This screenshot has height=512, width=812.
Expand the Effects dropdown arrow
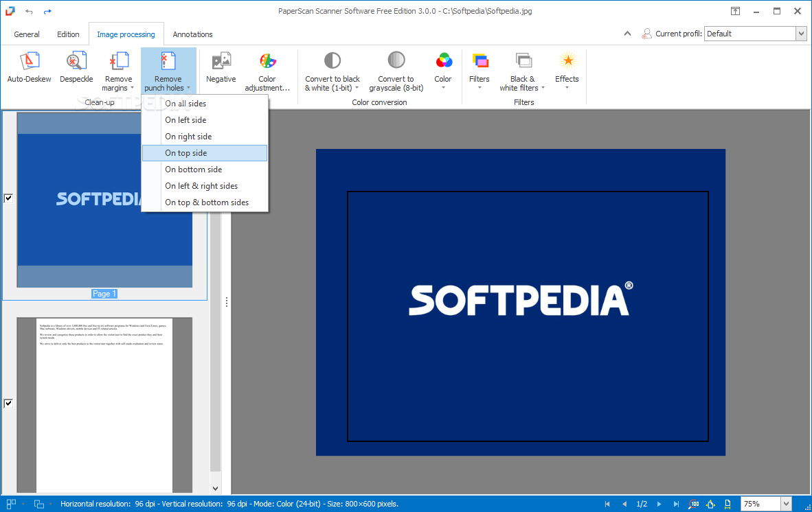click(x=567, y=88)
